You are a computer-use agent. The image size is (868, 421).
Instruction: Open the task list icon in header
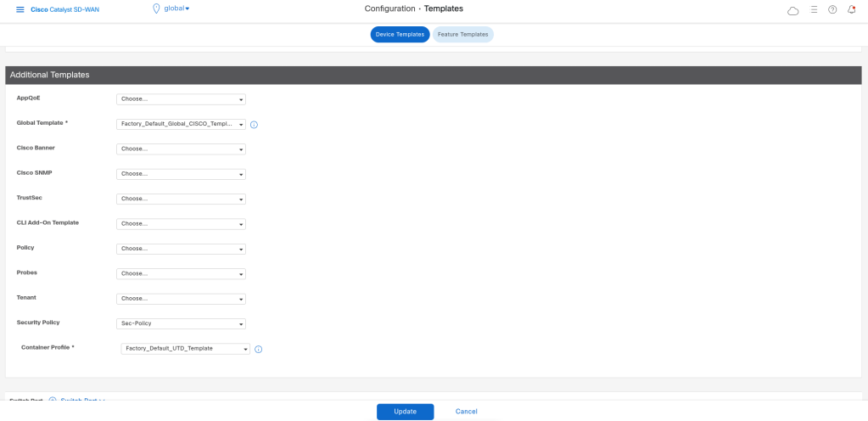[x=814, y=9]
